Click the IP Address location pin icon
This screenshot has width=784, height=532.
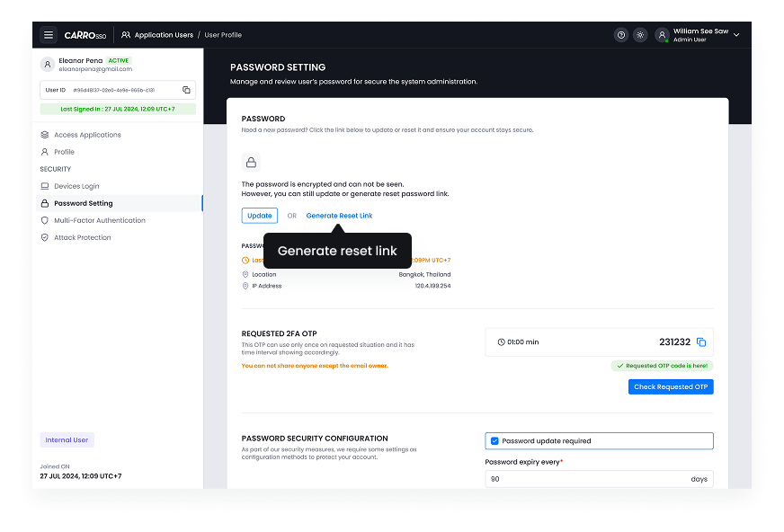point(244,286)
